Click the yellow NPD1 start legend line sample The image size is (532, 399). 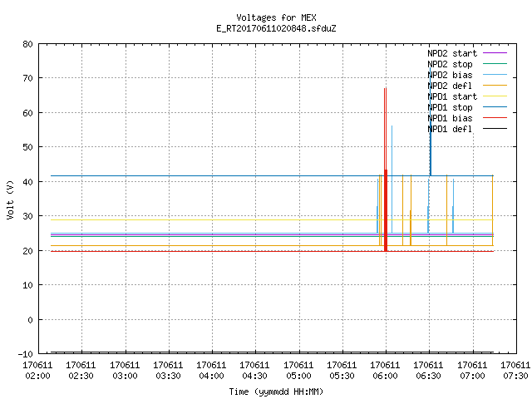(495, 96)
